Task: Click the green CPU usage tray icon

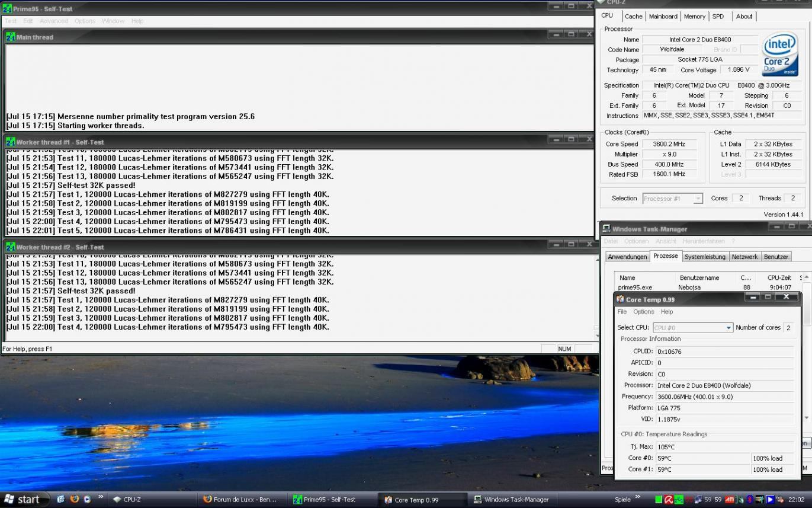Action: pyautogui.click(x=659, y=499)
